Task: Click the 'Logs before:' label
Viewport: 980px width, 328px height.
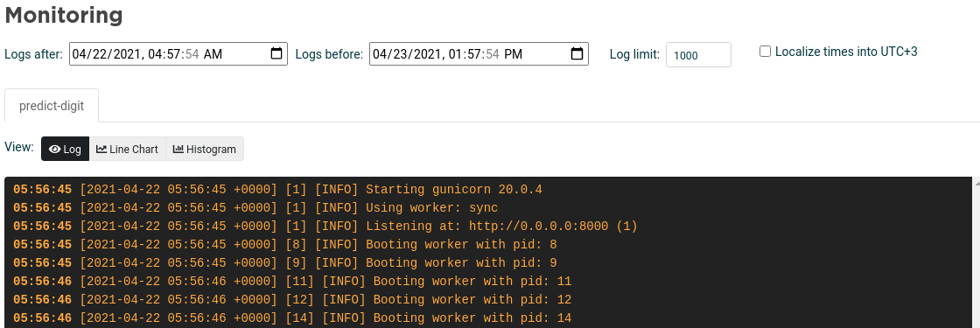Action: (329, 54)
